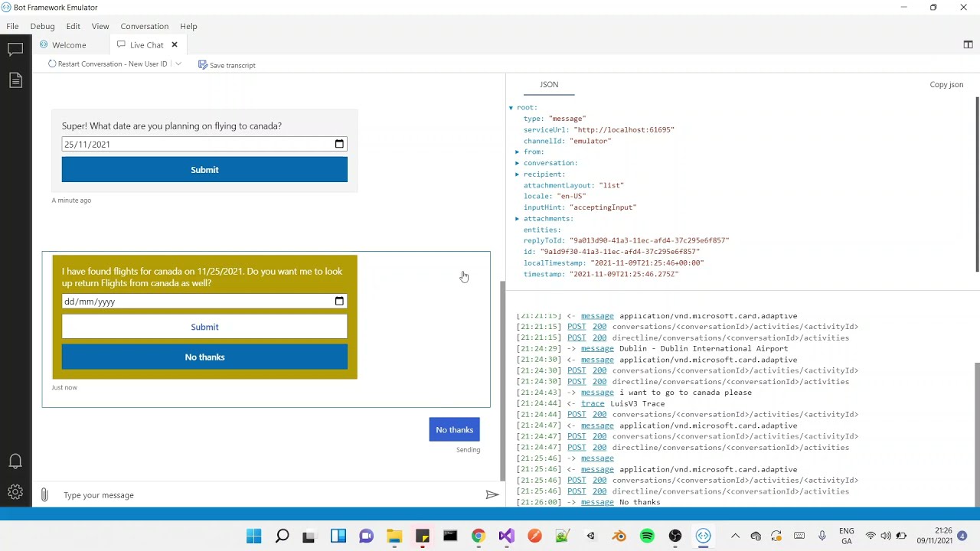The image size is (980, 551).
Task: Open message link for 'No thanks' log entry
Action: pos(597,502)
